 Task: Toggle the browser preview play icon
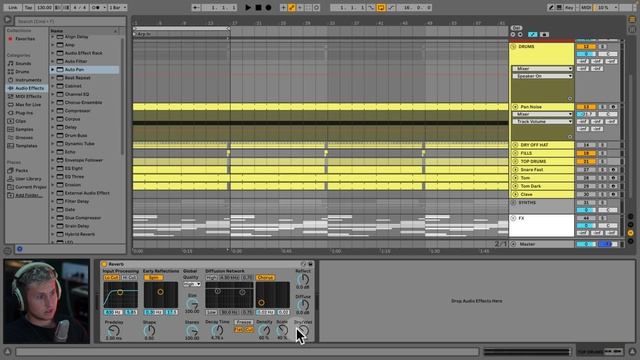pos(7,20)
